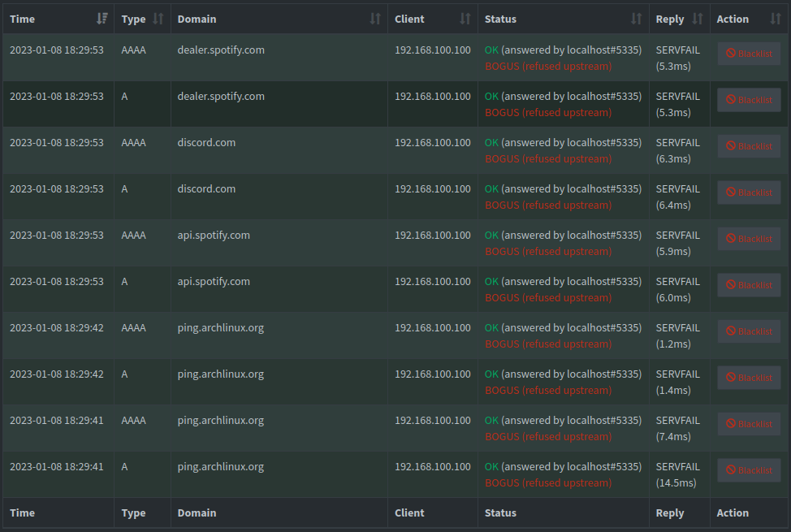The image size is (791, 532).
Task: Select dealer.spotify.com domain in the AAAA row
Action: click(221, 50)
